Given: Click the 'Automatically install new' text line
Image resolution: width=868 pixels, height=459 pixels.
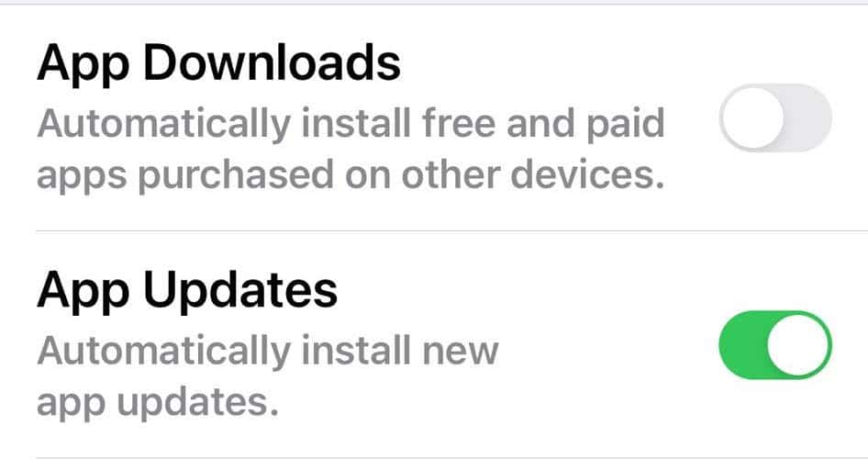Looking at the screenshot, I should pos(268,351).
